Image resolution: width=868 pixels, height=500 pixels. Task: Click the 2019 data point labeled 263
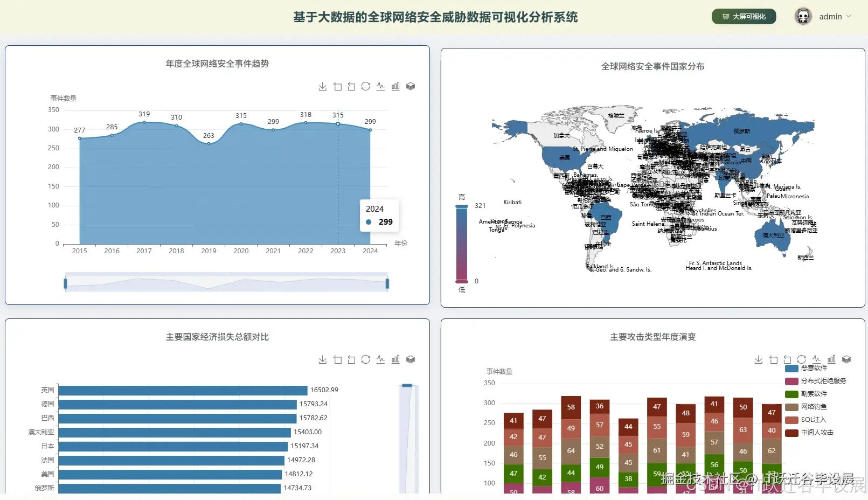point(209,144)
